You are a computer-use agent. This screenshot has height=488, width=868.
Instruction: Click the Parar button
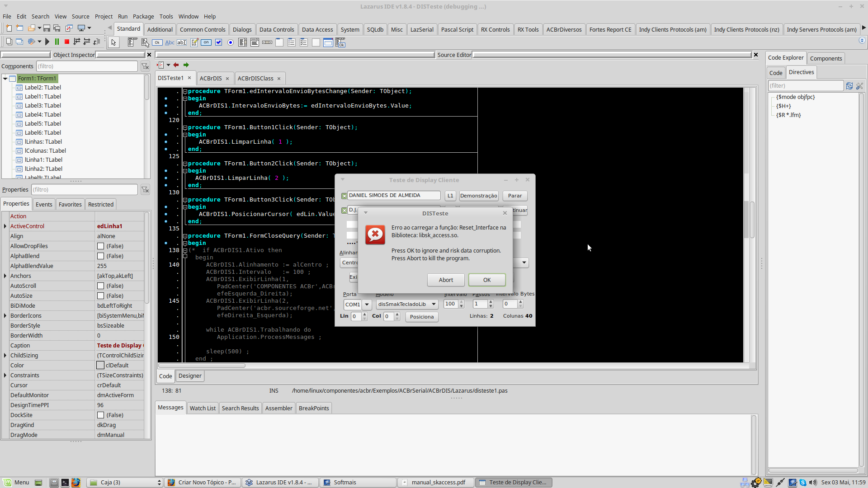[x=515, y=196]
